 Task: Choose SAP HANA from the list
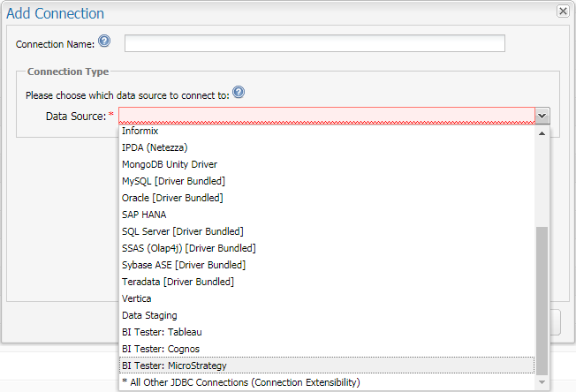[x=144, y=215]
